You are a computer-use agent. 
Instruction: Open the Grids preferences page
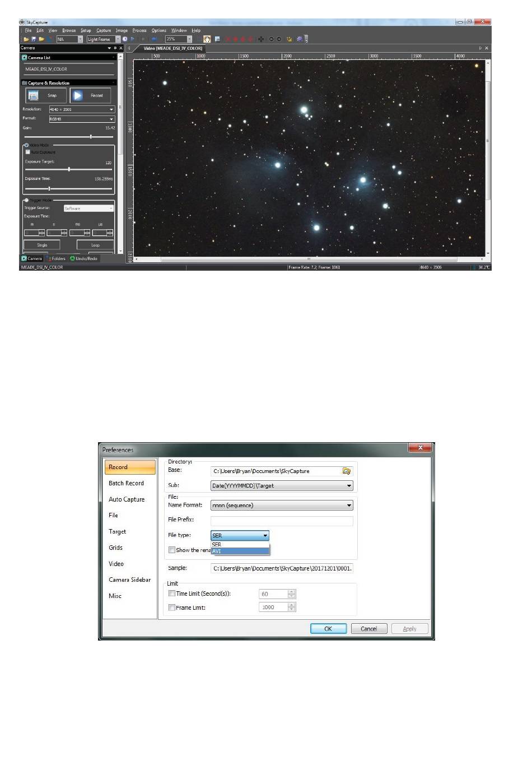tap(116, 548)
